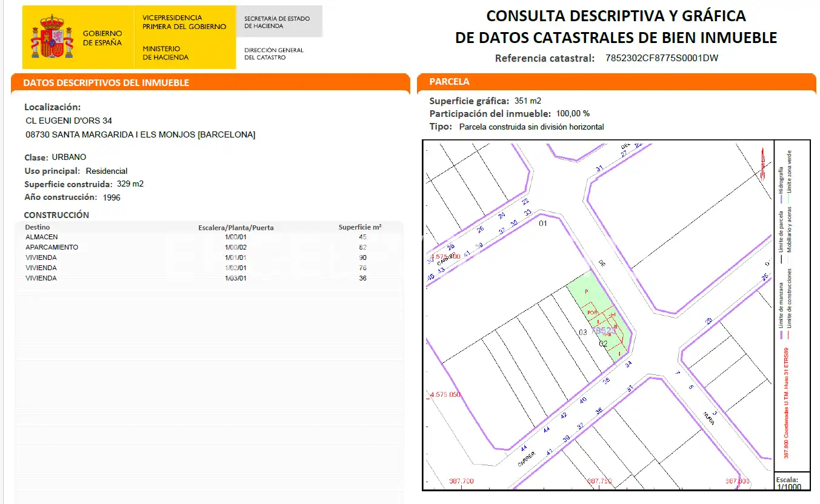Select the address CL EUGENI D'ORS 34
The width and height of the screenshot is (820, 504).
(69, 121)
